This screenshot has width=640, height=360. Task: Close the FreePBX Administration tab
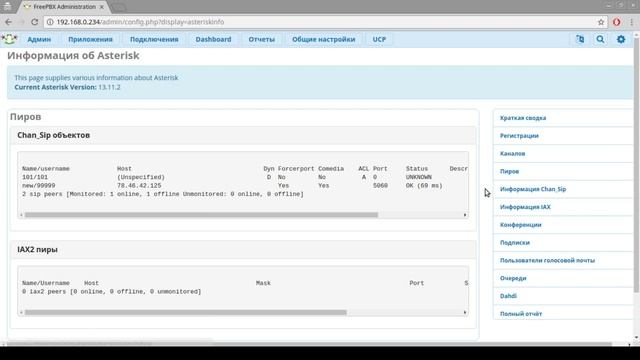102,7
